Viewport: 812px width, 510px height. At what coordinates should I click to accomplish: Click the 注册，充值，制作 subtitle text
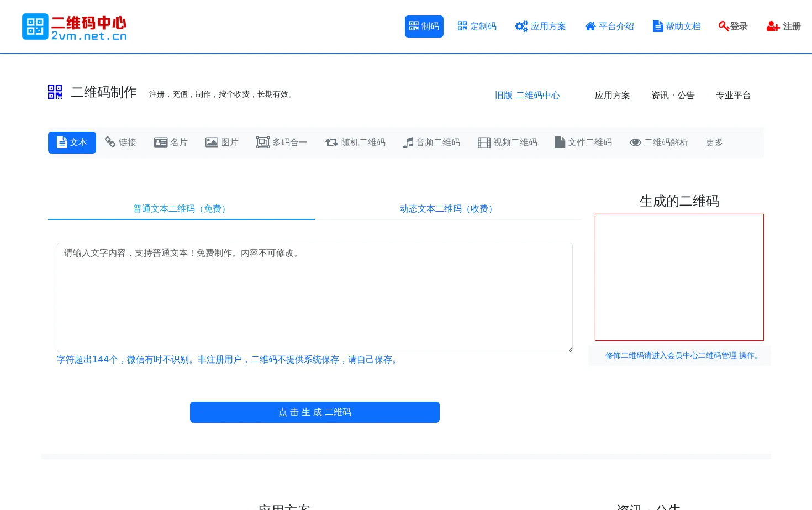(x=223, y=94)
